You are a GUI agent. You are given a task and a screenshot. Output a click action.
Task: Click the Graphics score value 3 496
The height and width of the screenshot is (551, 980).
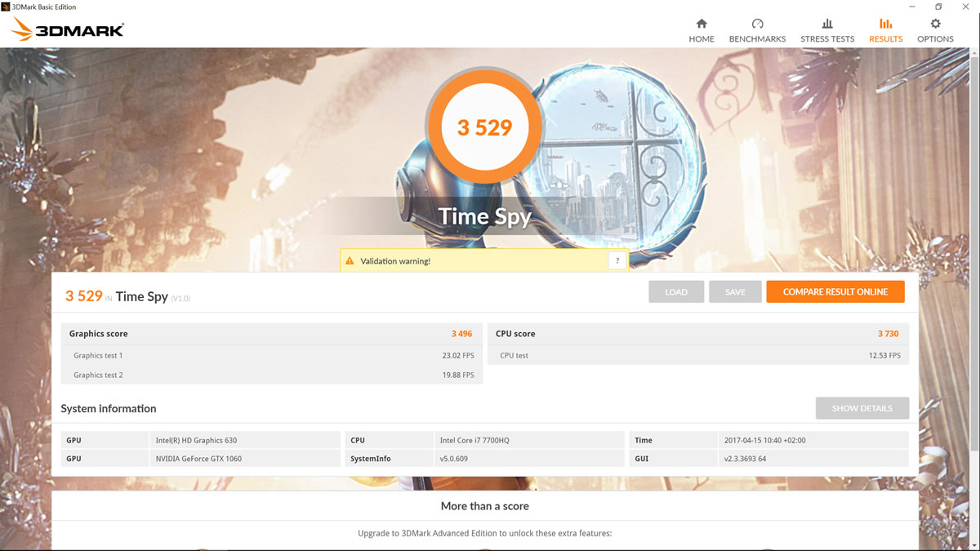[461, 334]
